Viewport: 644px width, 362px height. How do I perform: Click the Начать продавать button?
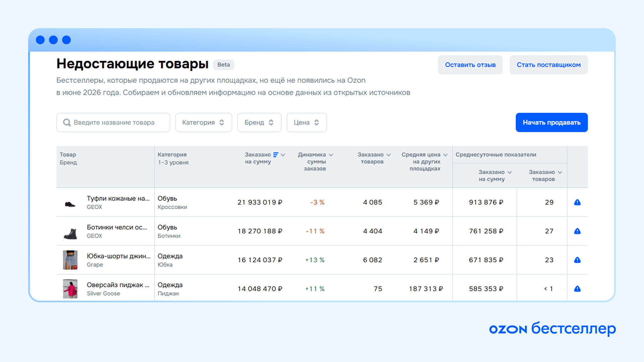[x=552, y=122]
